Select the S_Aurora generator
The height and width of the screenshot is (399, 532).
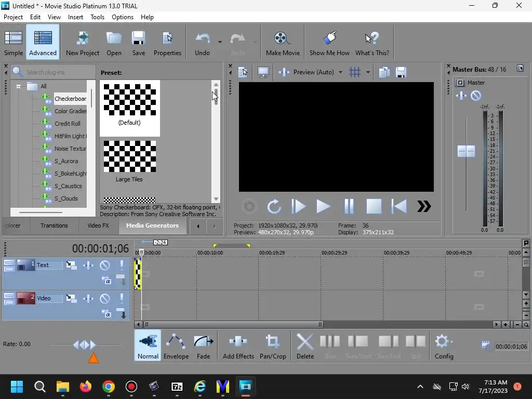tap(66, 161)
